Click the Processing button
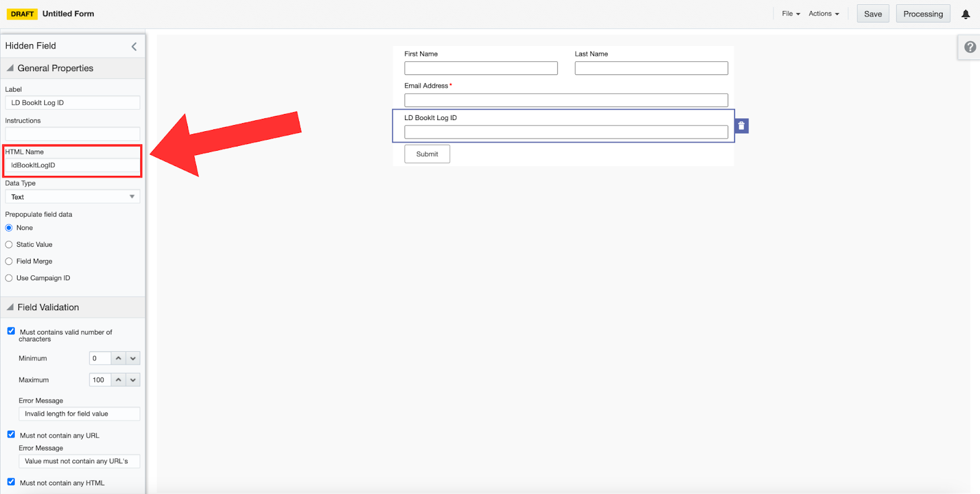980x494 pixels. coord(922,14)
